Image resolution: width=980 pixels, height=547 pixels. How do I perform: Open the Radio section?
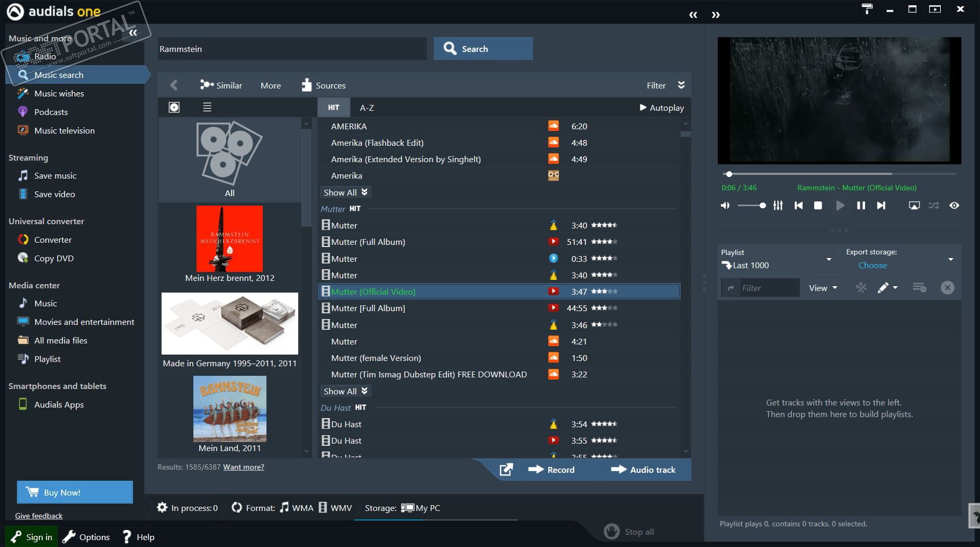(45, 56)
